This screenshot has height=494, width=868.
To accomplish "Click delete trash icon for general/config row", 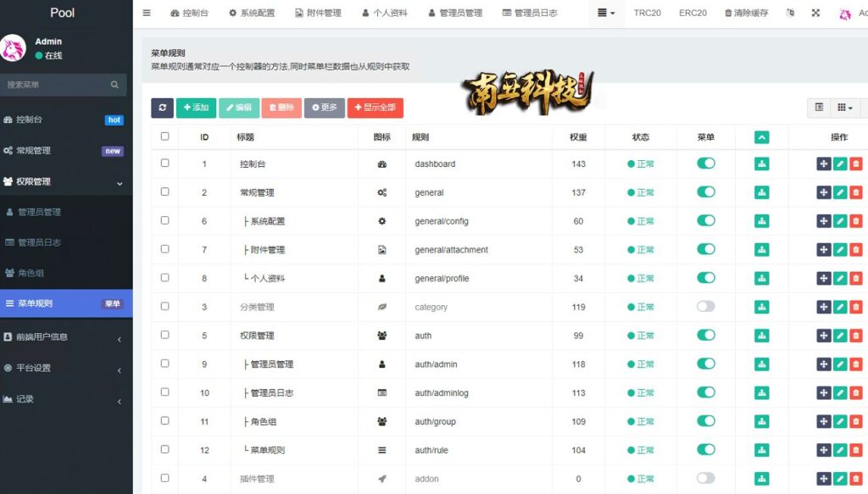I will [856, 221].
